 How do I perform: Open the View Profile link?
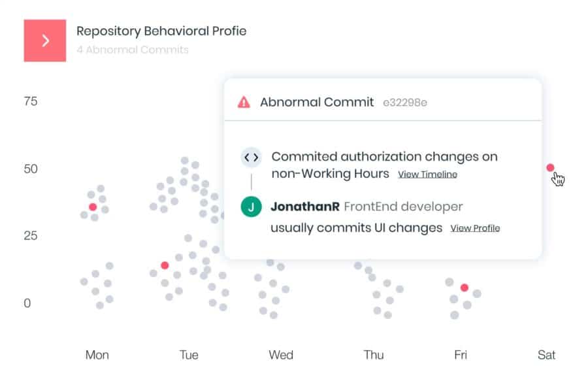point(475,228)
